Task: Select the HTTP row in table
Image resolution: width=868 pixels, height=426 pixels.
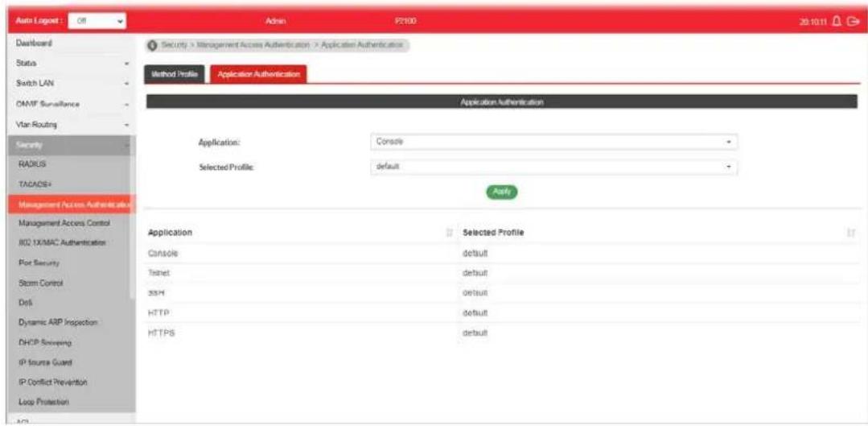Action: coord(501,313)
